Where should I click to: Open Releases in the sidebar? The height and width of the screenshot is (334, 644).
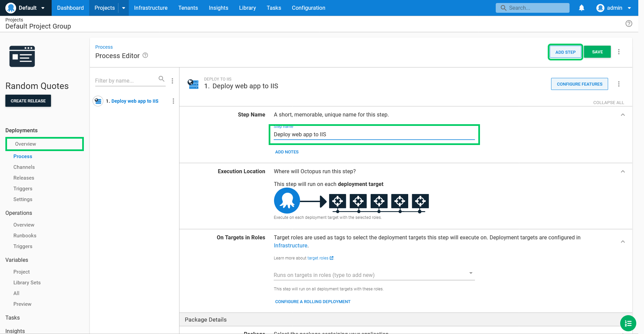click(24, 178)
